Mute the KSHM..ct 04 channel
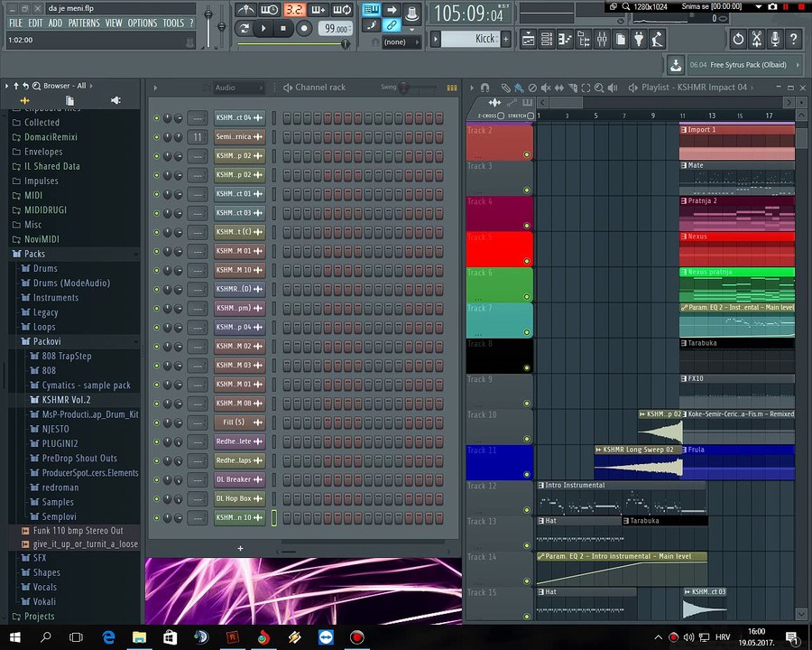The image size is (812, 650). tap(156, 118)
